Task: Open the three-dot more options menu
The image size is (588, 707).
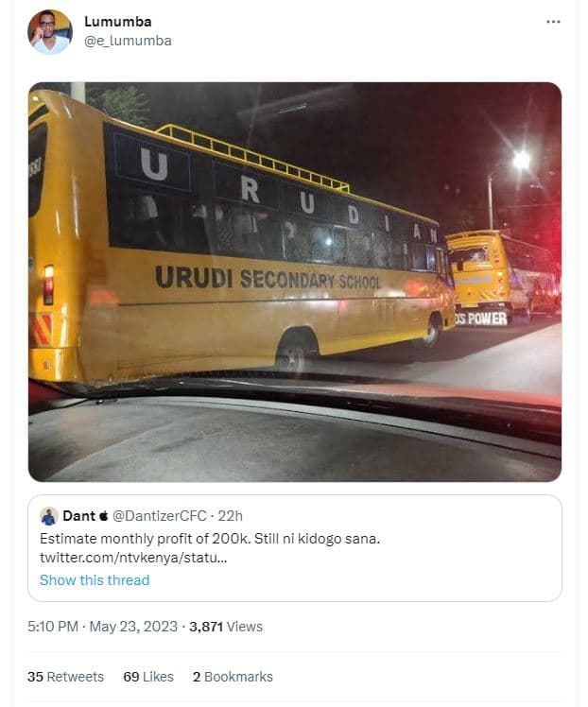Action: pyautogui.click(x=553, y=22)
